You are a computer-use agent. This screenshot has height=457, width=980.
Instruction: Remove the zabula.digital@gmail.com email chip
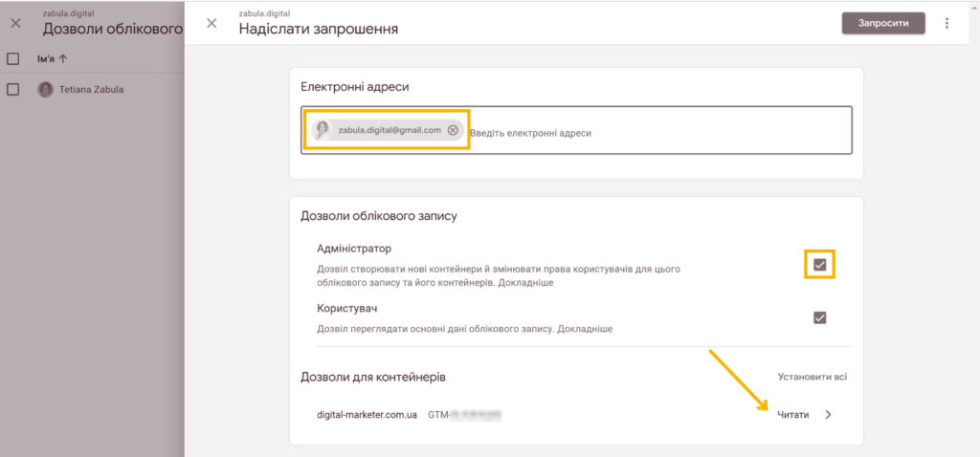tap(453, 130)
